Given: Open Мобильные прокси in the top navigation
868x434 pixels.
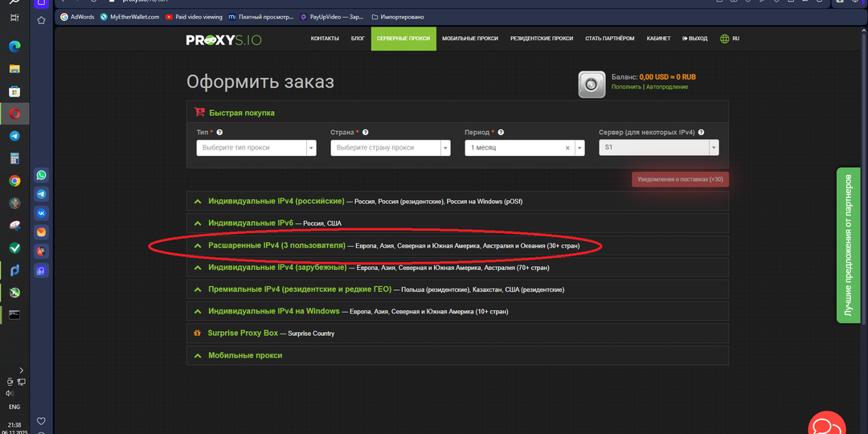Looking at the screenshot, I should click(x=470, y=39).
